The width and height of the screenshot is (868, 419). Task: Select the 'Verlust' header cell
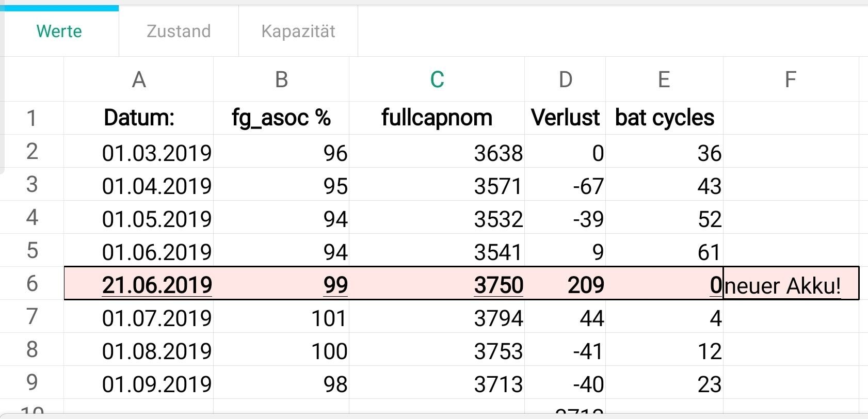point(565,118)
